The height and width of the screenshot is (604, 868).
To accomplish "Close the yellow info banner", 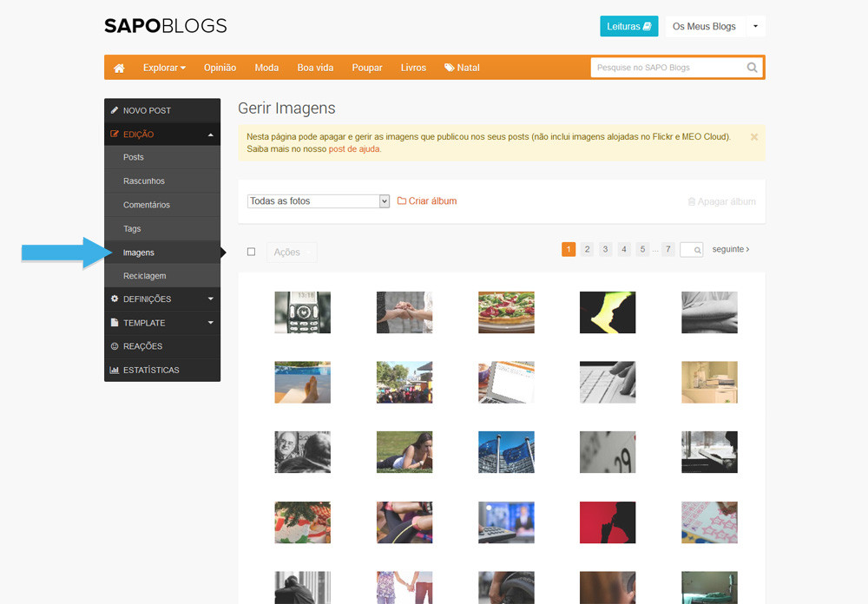I will coord(753,137).
